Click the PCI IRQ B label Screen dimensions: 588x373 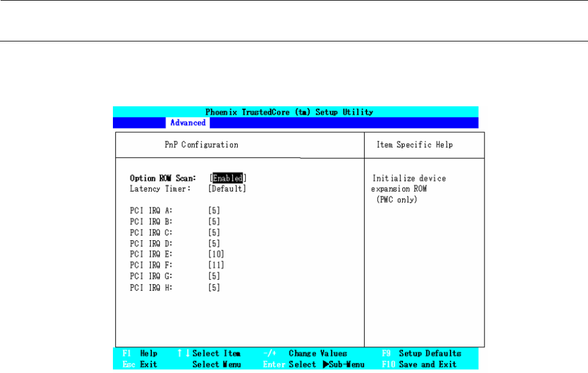(151, 222)
